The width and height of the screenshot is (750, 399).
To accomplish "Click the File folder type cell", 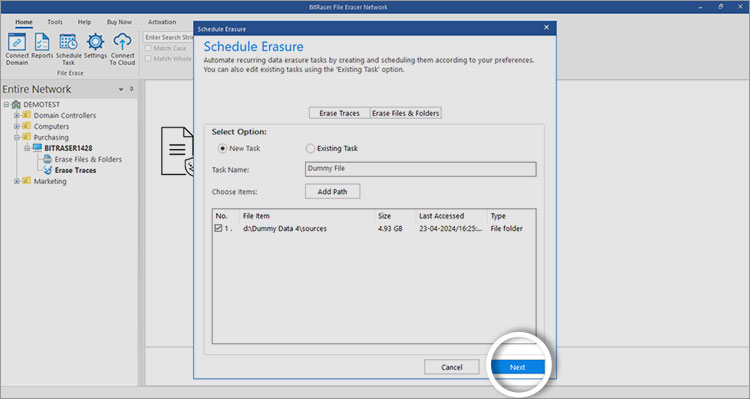I will tap(506, 229).
